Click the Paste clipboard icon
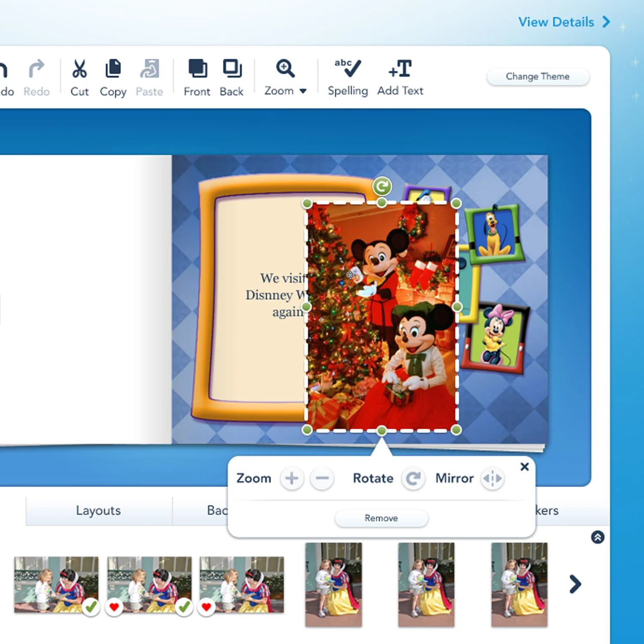 [149, 69]
